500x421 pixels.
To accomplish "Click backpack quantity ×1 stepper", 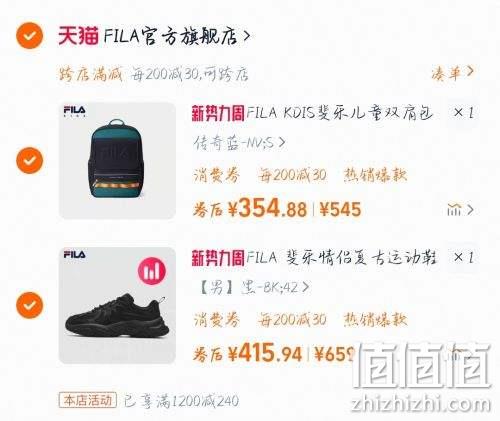I will [x=463, y=113].
